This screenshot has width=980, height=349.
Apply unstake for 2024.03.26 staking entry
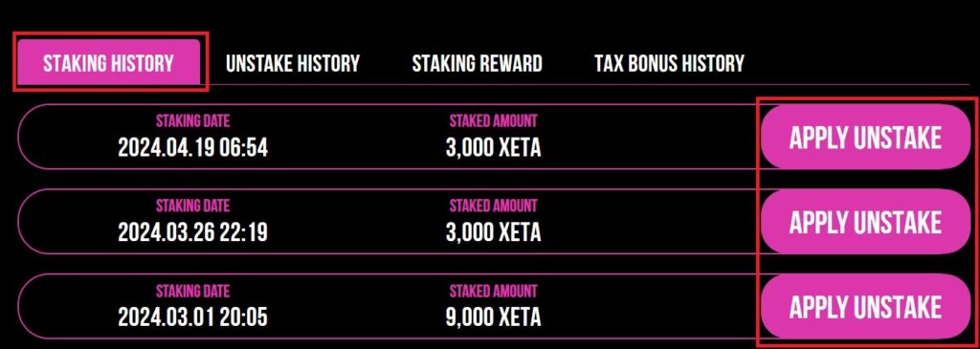click(865, 222)
